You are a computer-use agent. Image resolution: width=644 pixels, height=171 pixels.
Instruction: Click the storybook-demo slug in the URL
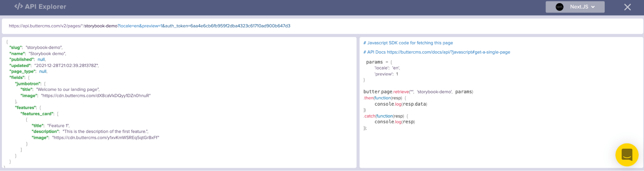coord(101,26)
